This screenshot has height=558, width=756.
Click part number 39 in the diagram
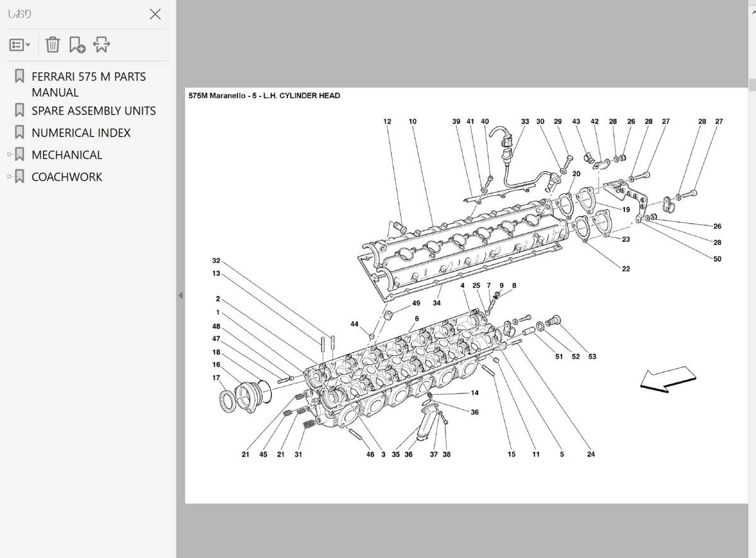456,122
